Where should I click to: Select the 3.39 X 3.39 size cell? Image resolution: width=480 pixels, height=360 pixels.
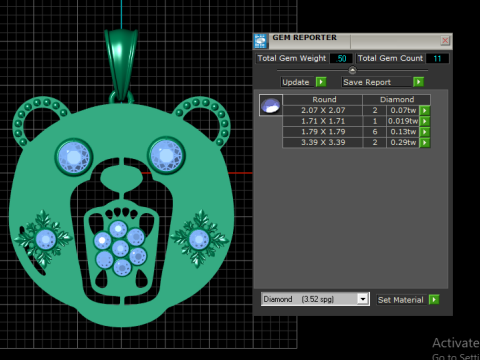323,142
